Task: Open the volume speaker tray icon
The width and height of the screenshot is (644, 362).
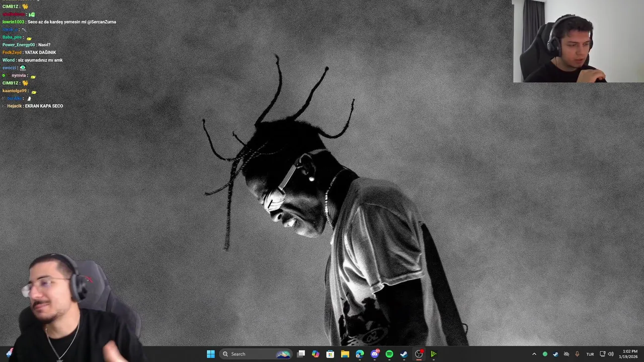Action: tap(611, 354)
